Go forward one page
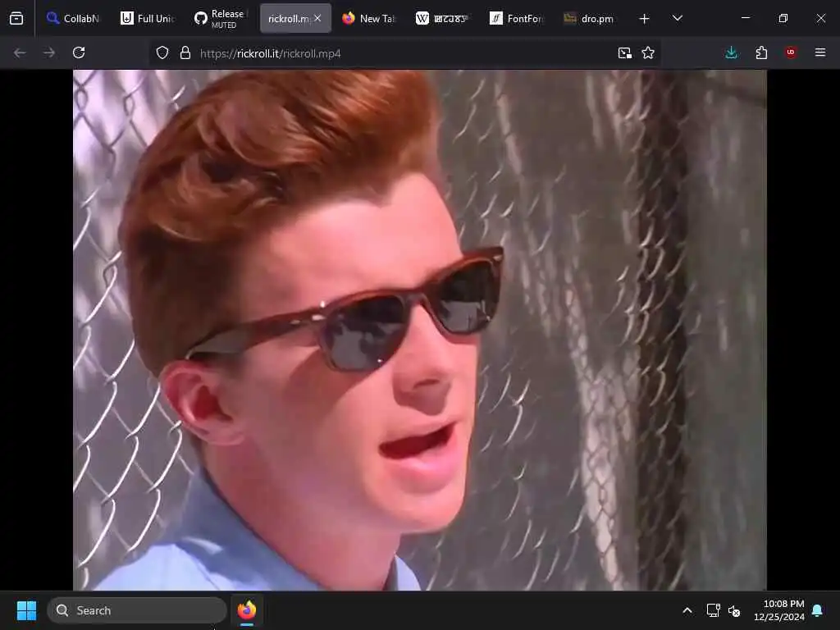This screenshot has height=630, width=840. (48, 52)
